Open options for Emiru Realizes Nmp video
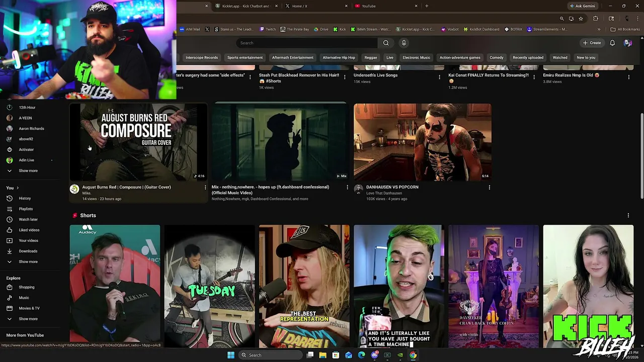Screen dimensions: 644x362 (628, 77)
